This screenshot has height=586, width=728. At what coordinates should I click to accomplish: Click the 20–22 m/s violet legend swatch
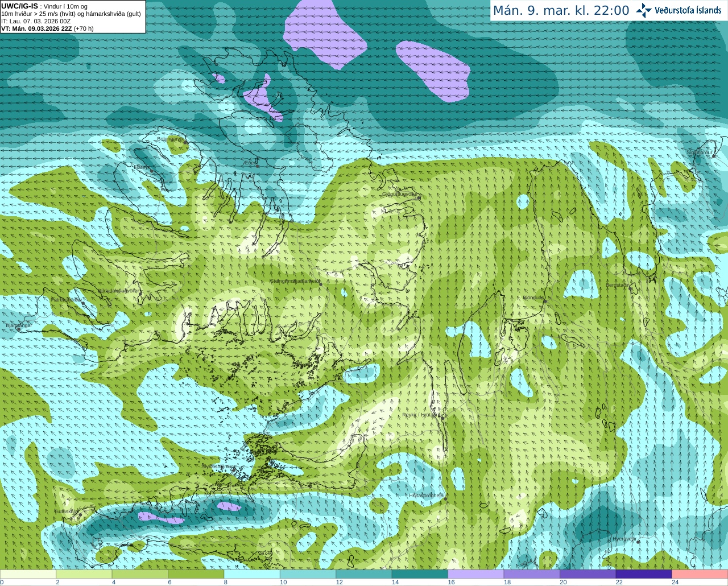click(588, 574)
